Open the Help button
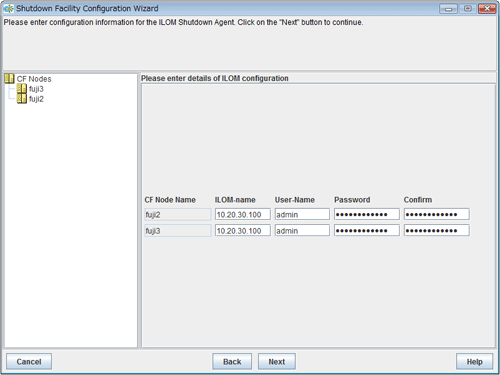The width and height of the screenshot is (500, 375). pos(474,361)
